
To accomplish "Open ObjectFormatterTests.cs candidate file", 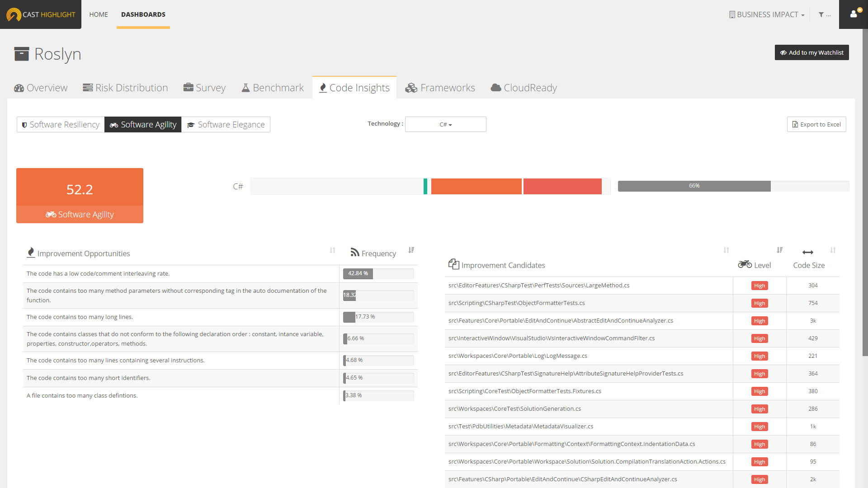I will (x=516, y=303).
